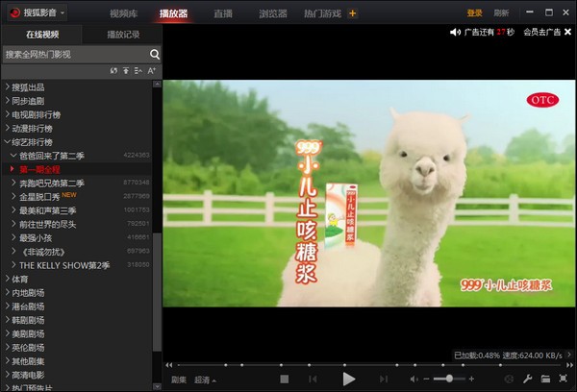Screen dimensions: 577x392
Task: Expand 《非诚勿扰》 item
Action: pos(14,251)
